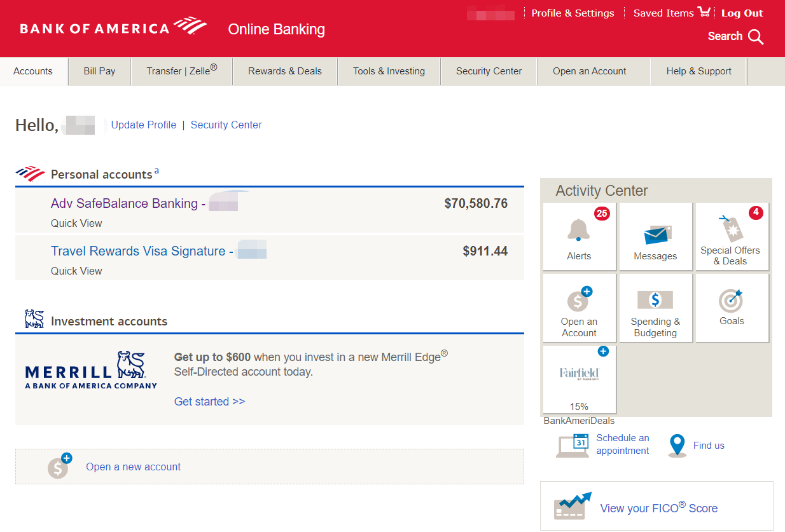The width and height of the screenshot is (785, 532).
Task: Click the red 25 alerts badge
Action: point(602,214)
